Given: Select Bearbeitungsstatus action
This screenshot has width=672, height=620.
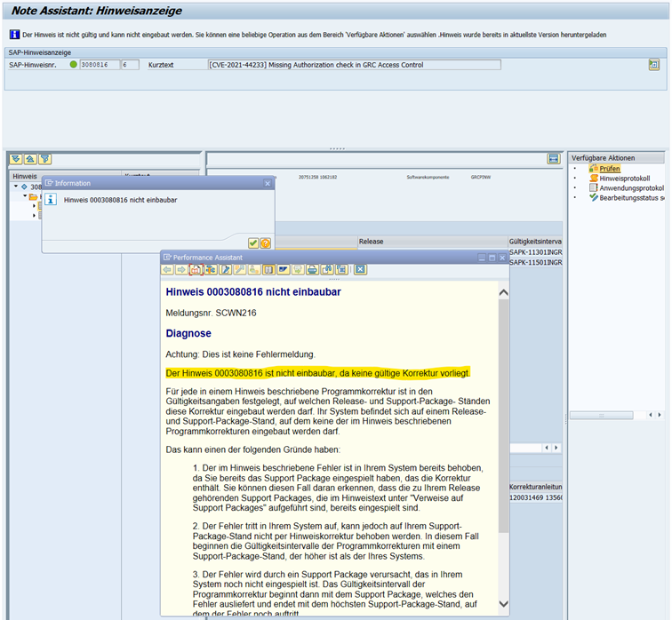Looking at the screenshot, I should tap(627, 198).
